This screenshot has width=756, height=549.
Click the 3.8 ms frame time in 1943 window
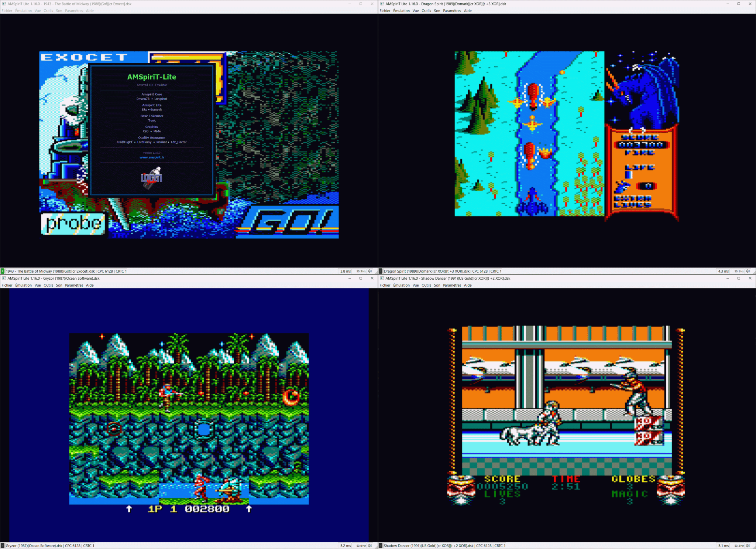pos(346,271)
